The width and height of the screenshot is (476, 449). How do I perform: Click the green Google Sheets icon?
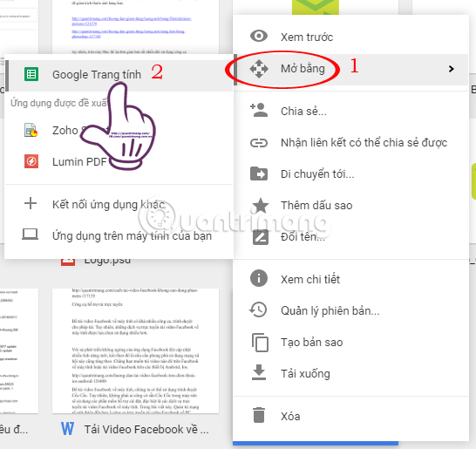coord(31,74)
